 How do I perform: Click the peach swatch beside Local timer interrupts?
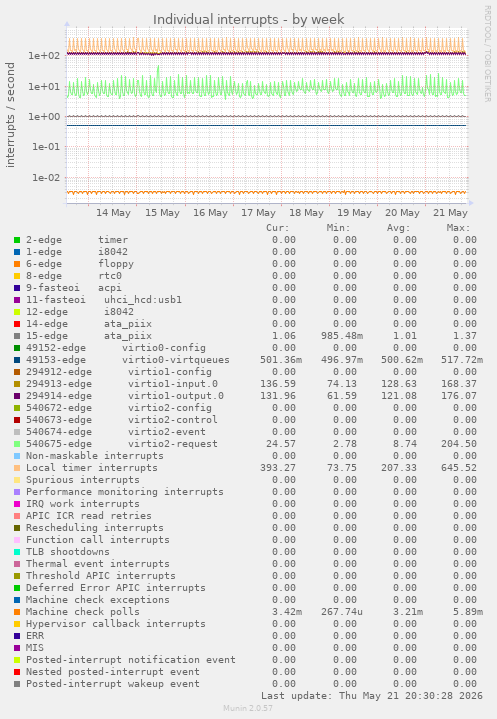[17, 468]
